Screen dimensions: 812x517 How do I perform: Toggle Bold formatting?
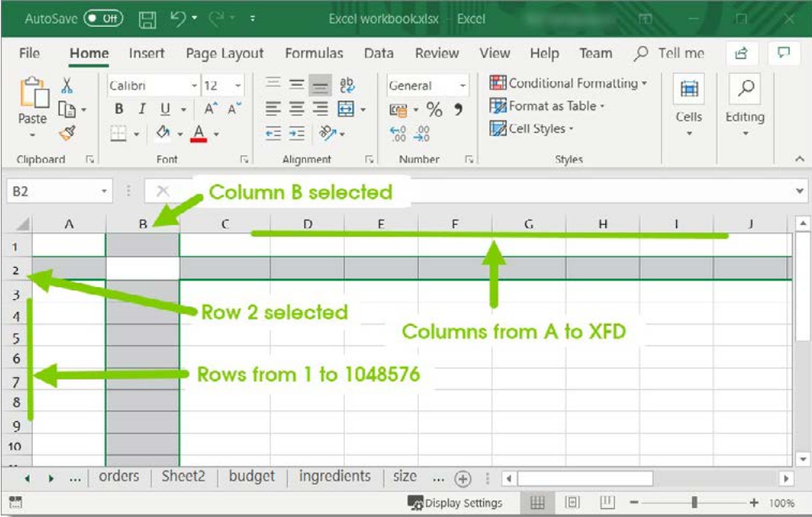click(119, 109)
